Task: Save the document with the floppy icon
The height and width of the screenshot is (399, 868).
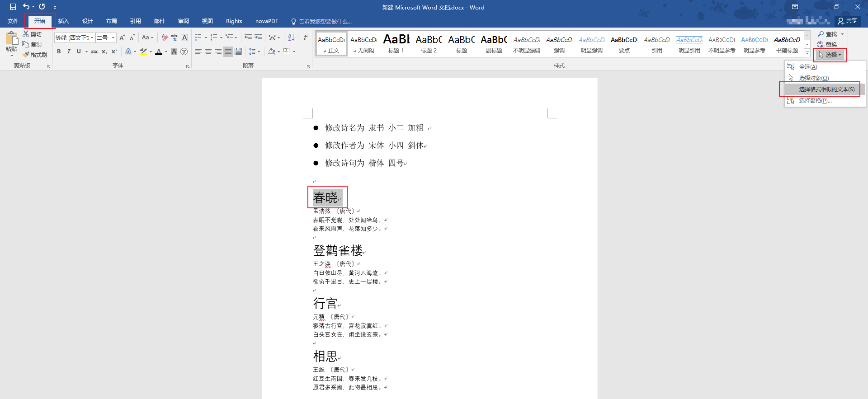Action: 13,7
